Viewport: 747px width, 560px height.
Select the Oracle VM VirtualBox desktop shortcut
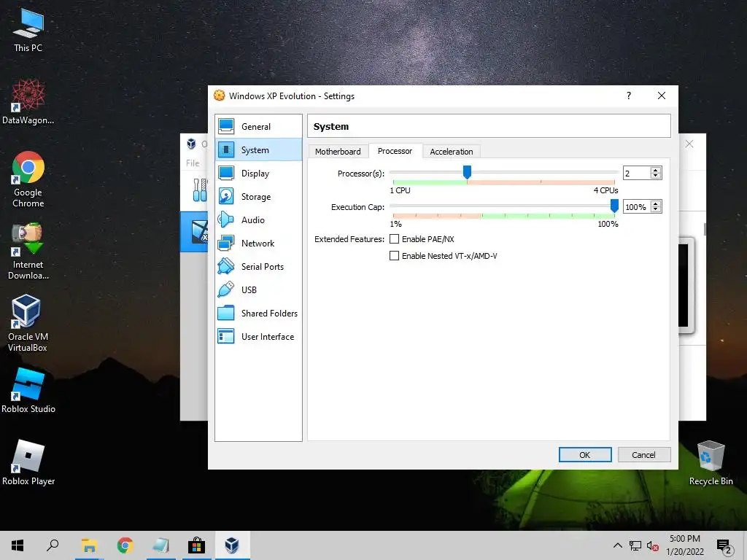[x=28, y=323]
